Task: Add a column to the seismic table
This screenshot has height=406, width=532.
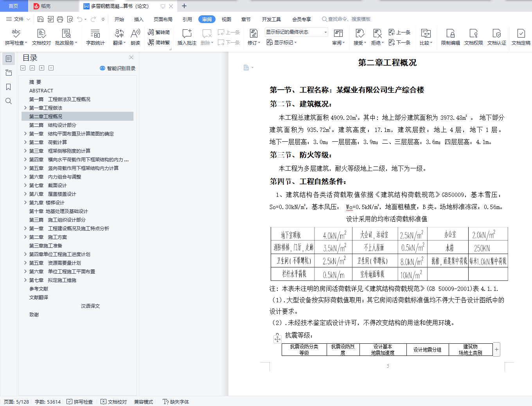Action: [x=496, y=349]
